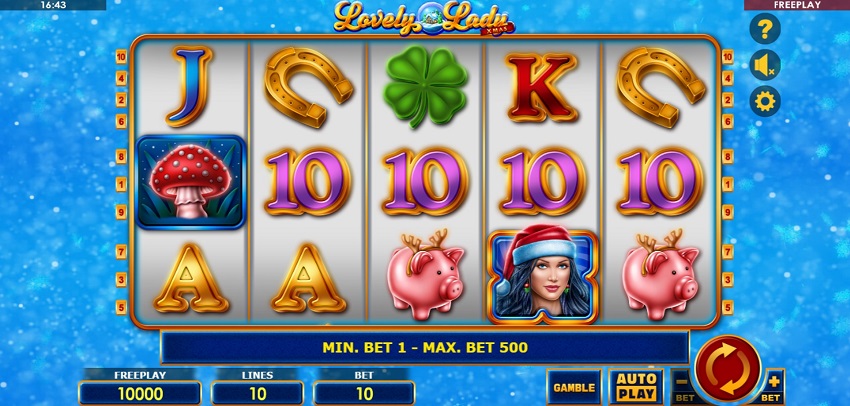Start AUTO PLAY mode
The image size is (850, 406).
coord(636,387)
